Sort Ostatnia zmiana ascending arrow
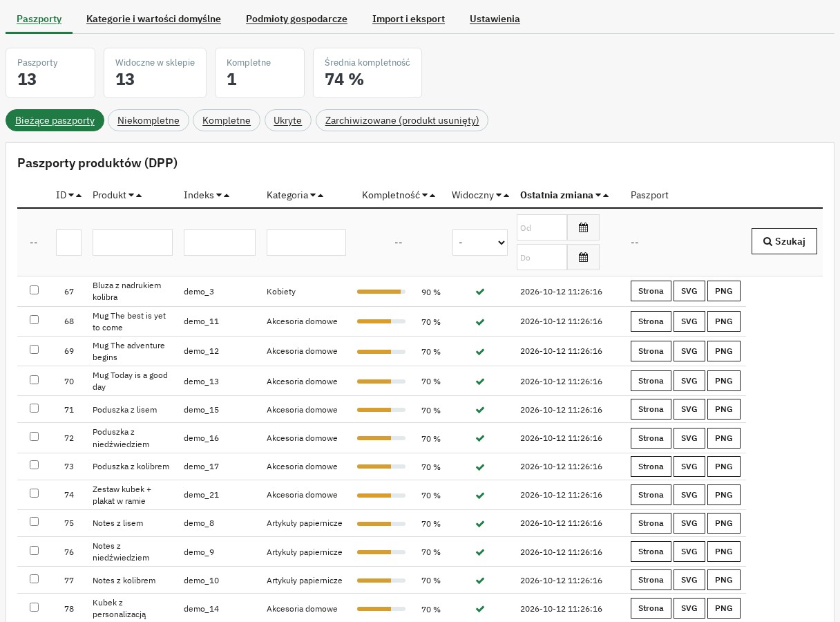This screenshot has width=840, height=622. 606,196
